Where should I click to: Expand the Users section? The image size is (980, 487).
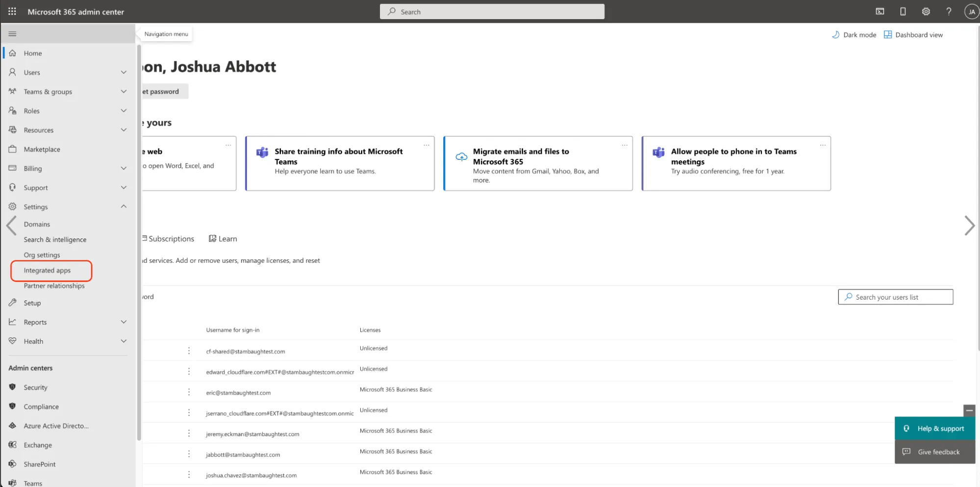click(x=123, y=72)
